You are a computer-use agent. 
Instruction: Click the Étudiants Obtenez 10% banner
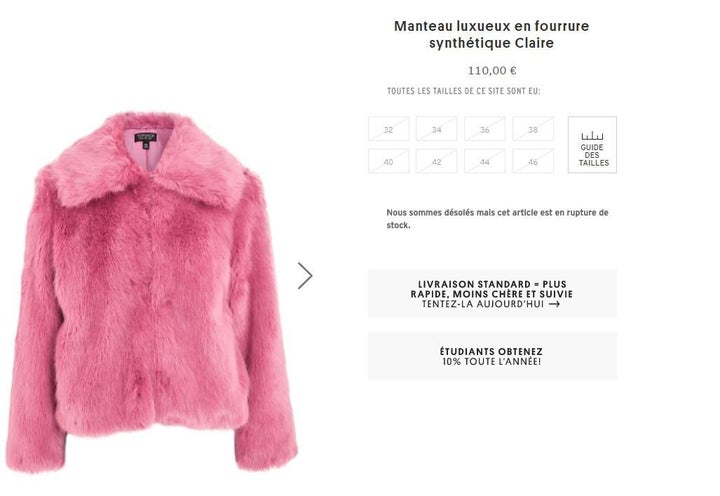click(x=492, y=356)
